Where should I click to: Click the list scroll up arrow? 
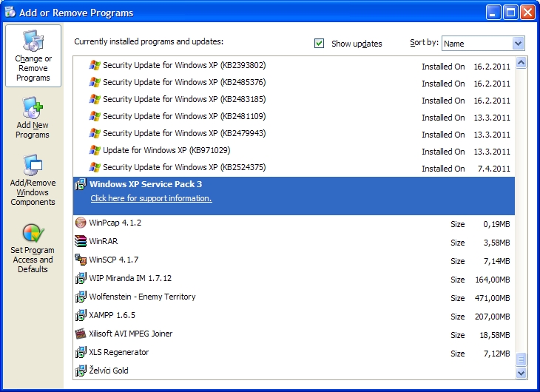pos(521,63)
